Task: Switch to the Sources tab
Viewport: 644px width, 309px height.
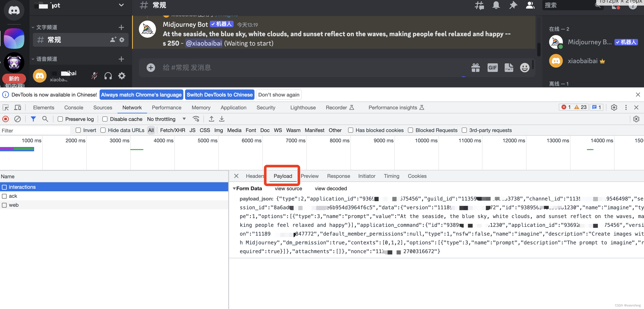Action: click(103, 108)
